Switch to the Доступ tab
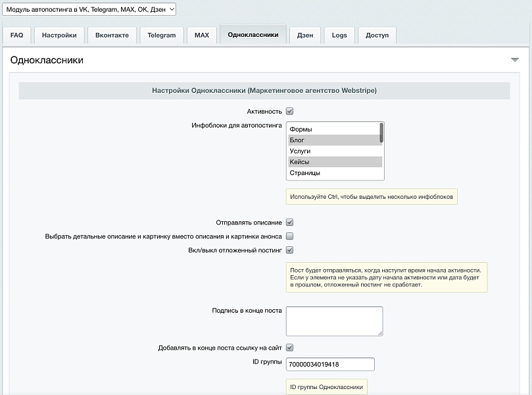The width and height of the screenshot is (532, 395). [x=377, y=36]
